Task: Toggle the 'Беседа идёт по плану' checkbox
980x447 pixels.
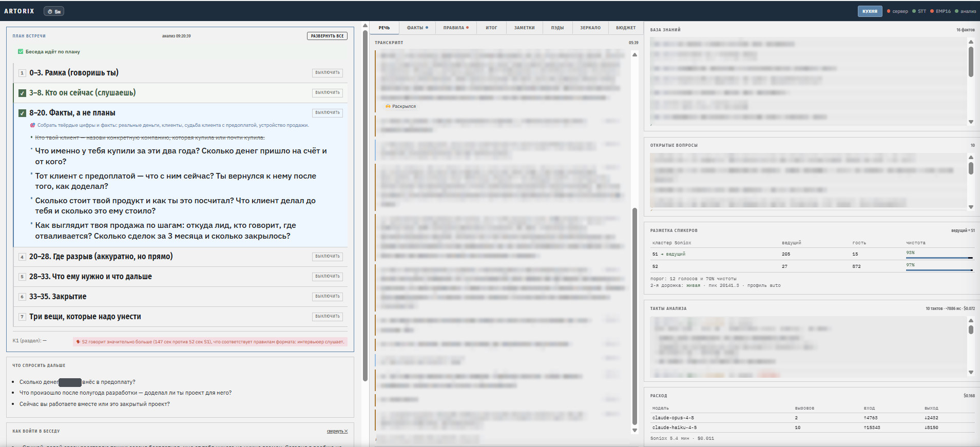Action: (21, 52)
